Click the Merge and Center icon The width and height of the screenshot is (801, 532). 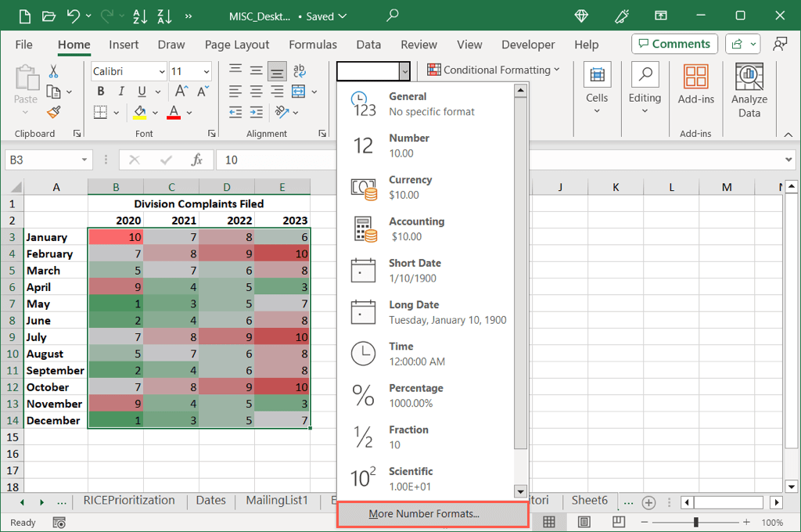pyautogui.click(x=298, y=92)
